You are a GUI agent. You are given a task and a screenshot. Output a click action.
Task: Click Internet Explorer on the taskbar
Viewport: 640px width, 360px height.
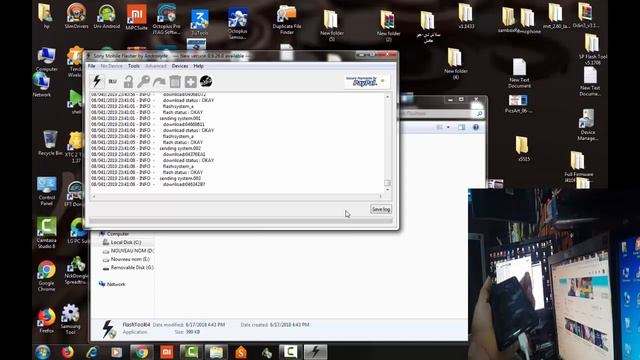point(92,351)
